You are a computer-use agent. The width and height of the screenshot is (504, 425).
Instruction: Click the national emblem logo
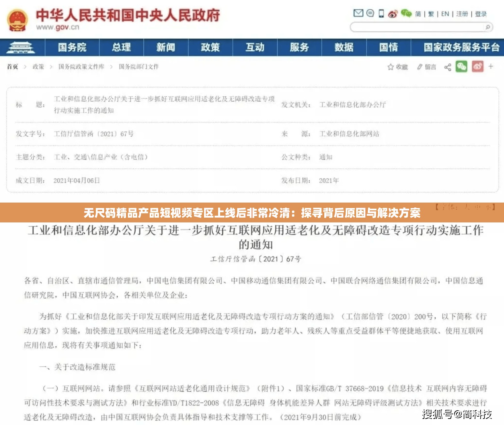coord(17,20)
